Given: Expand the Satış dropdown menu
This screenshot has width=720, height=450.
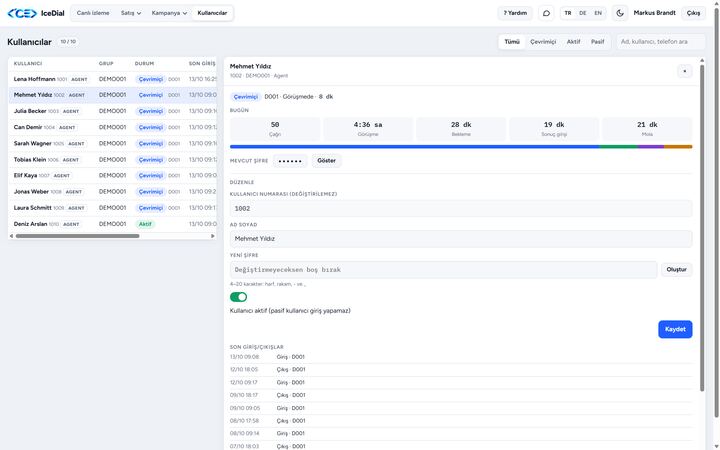Looking at the screenshot, I should coord(131,13).
